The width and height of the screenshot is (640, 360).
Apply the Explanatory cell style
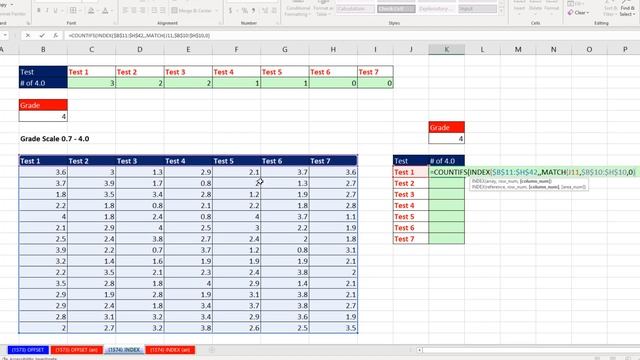click(x=437, y=9)
